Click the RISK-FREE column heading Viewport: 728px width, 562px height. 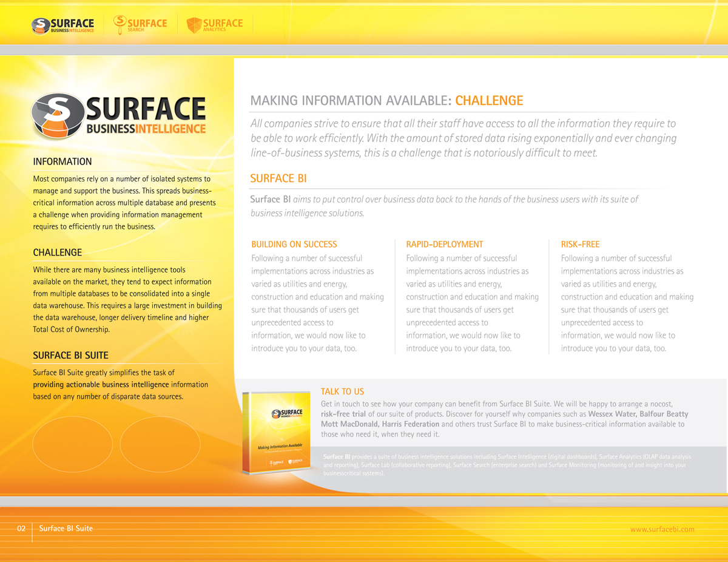tap(580, 244)
